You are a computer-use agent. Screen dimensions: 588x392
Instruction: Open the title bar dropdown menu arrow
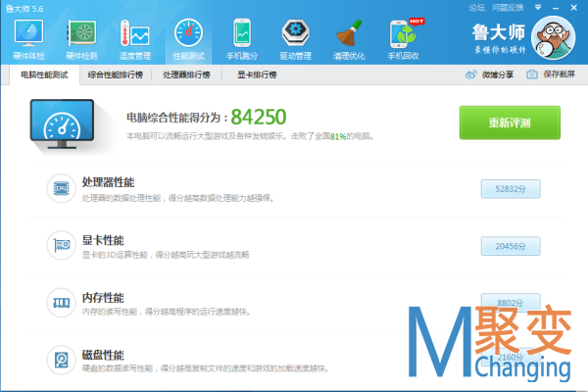pos(538,7)
